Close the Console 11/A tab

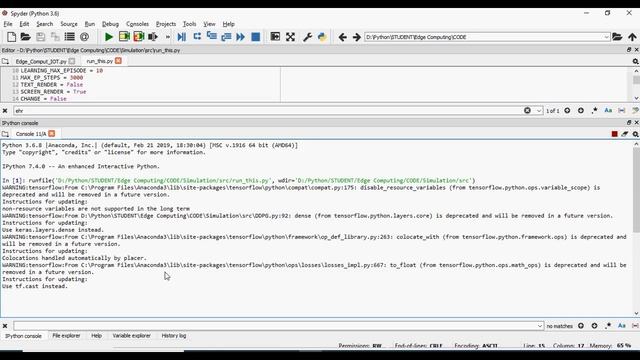coord(51,133)
